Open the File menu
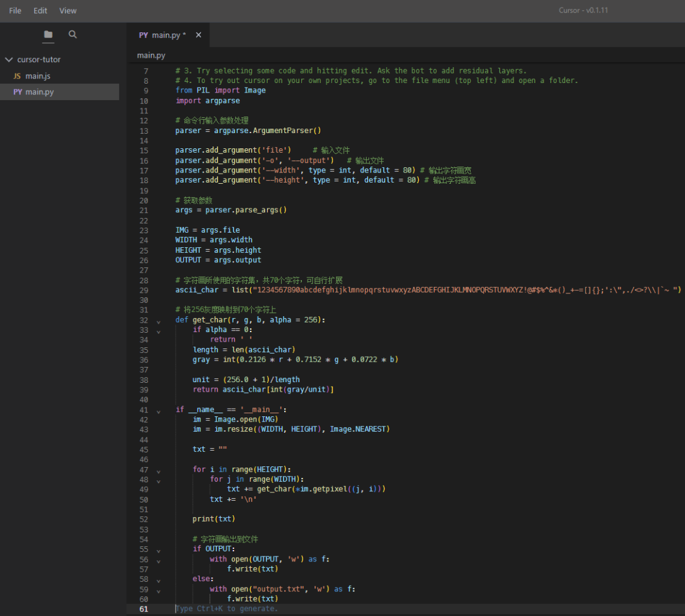 tap(15, 11)
